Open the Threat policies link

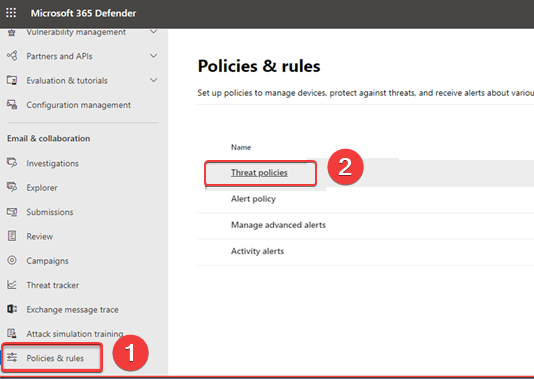259,173
